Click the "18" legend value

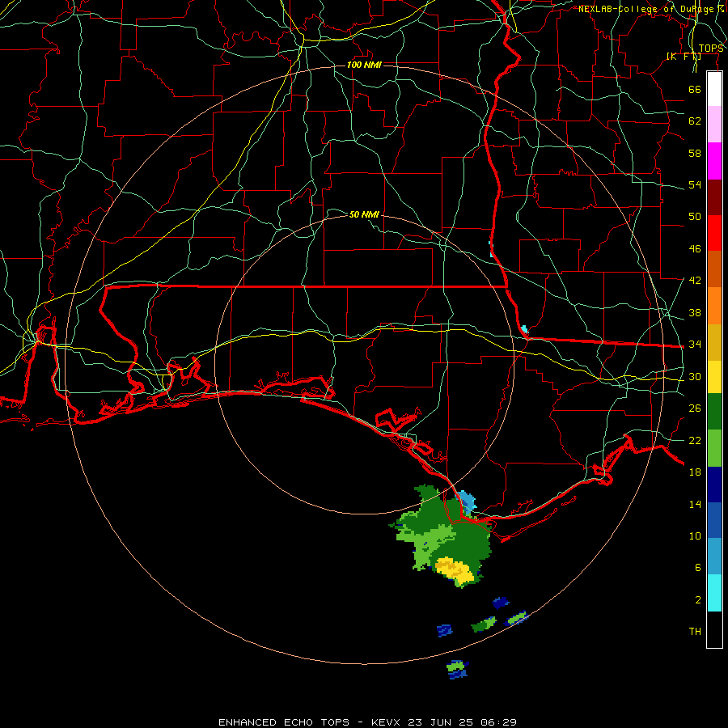695,472
